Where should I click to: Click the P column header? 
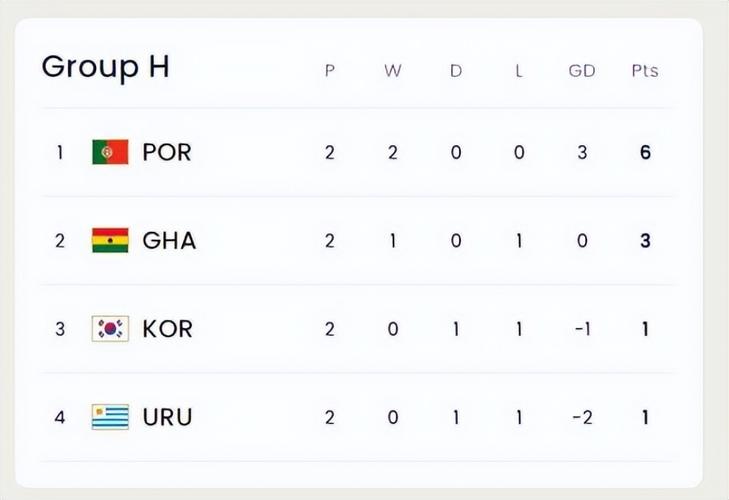(330, 71)
